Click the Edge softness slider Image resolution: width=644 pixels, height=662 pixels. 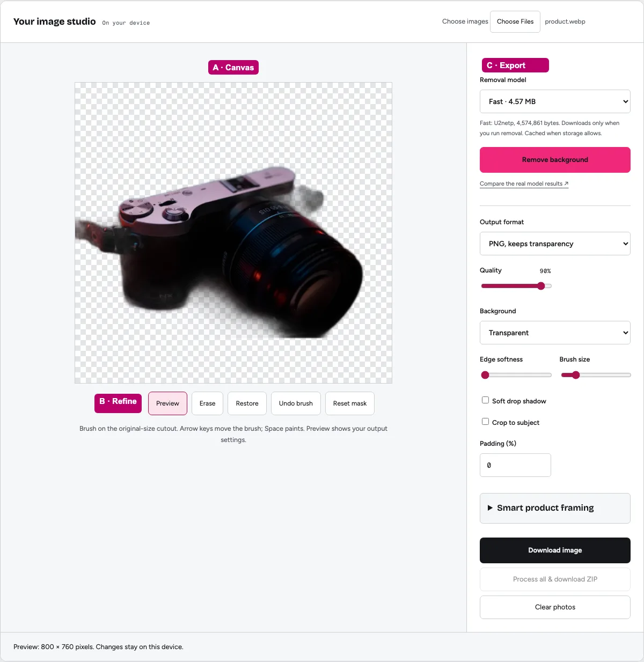pos(516,375)
